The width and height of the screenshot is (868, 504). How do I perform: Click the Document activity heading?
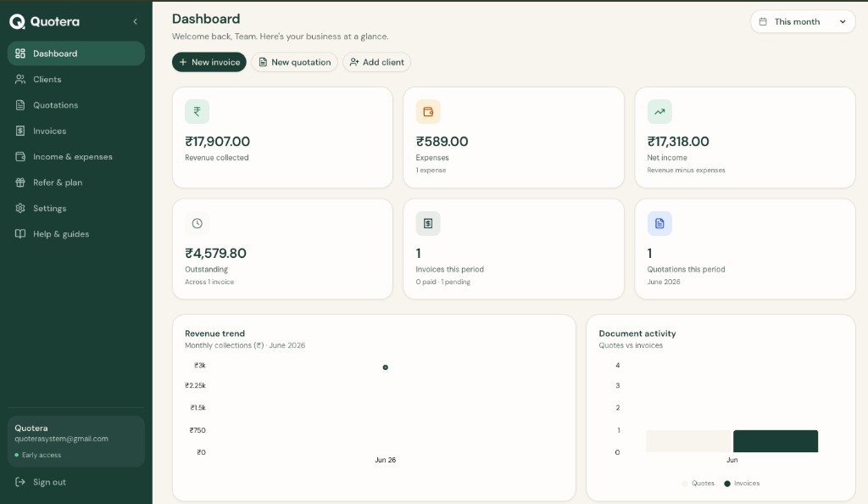click(637, 333)
